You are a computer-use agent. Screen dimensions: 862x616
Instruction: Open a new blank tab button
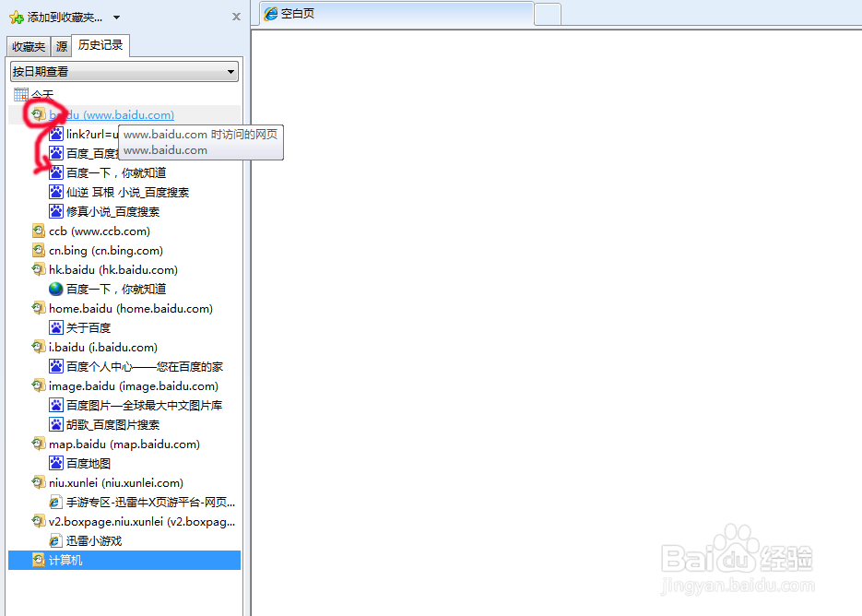[548, 15]
